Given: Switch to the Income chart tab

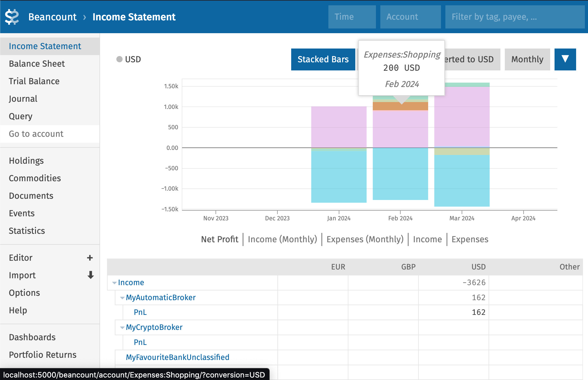Looking at the screenshot, I should pos(427,239).
